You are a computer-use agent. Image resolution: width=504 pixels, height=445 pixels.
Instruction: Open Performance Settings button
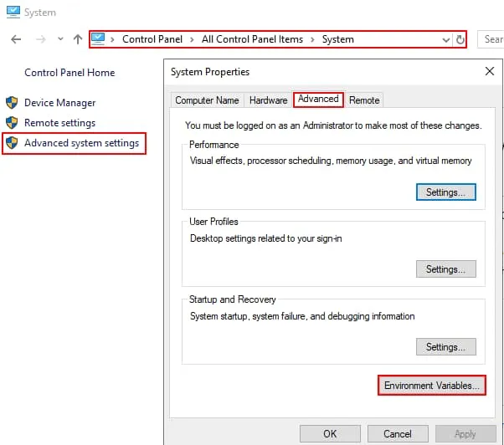pos(445,192)
